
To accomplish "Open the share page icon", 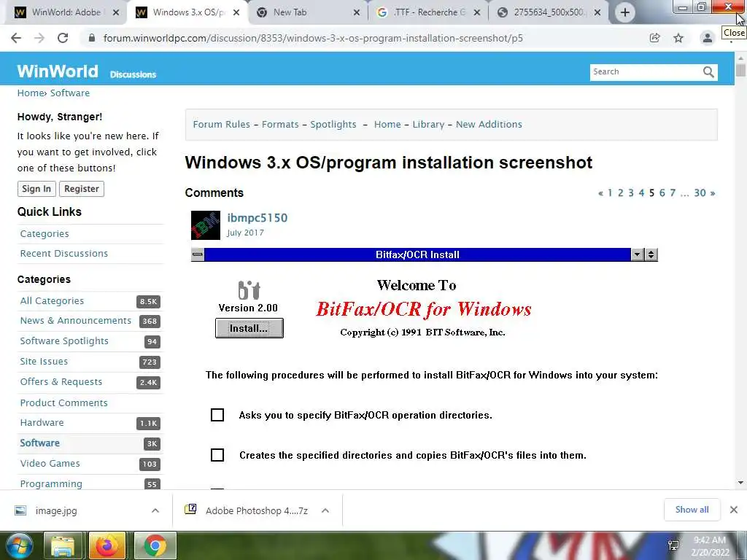I will 655,38.
